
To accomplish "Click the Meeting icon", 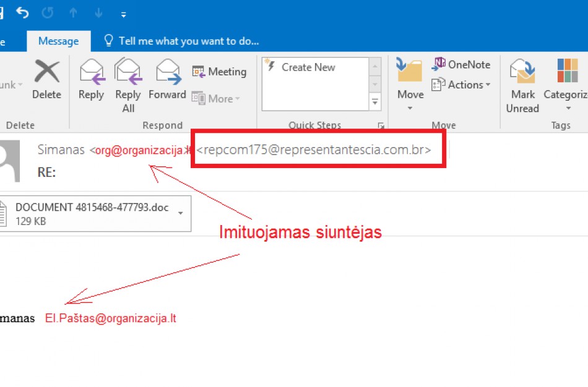I will [219, 72].
